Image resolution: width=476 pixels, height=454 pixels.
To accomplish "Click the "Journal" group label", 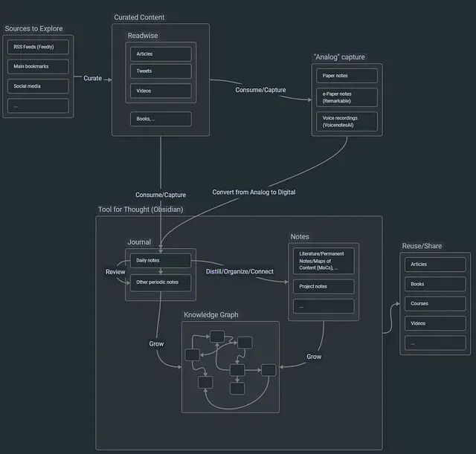I will (x=139, y=242).
